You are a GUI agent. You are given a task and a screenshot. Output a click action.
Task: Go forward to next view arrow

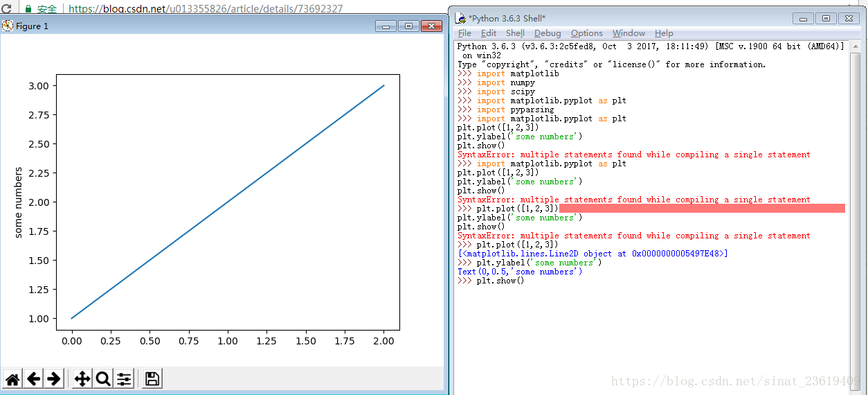(x=54, y=378)
